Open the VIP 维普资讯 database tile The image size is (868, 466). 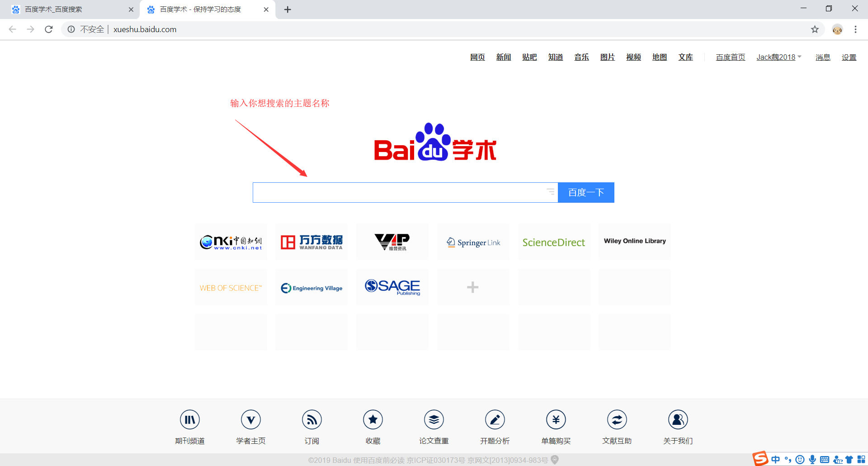coord(392,242)
